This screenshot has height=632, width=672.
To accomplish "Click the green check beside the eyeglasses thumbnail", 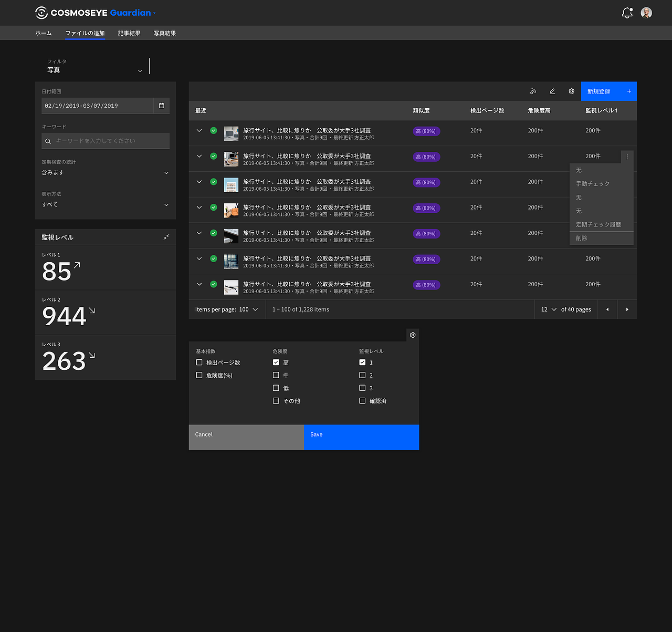I will click(214, 284).
